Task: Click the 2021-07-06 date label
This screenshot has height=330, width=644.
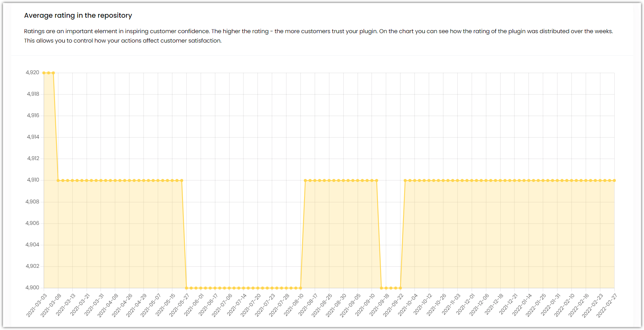Action: coord(222,306)
